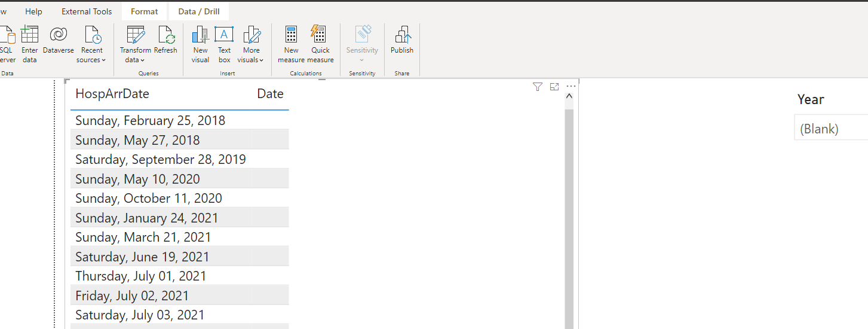
Task: Click the Sensitivity button
Action: tap(362, 44)
